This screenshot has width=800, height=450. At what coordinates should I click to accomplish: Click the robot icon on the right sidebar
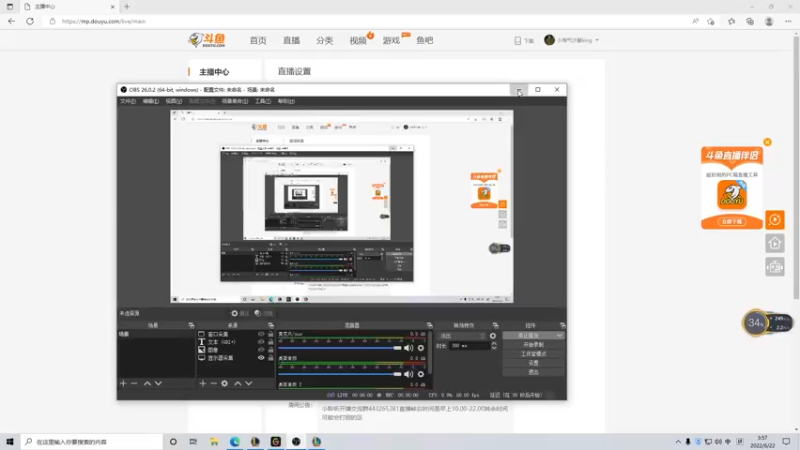point(774,267)
